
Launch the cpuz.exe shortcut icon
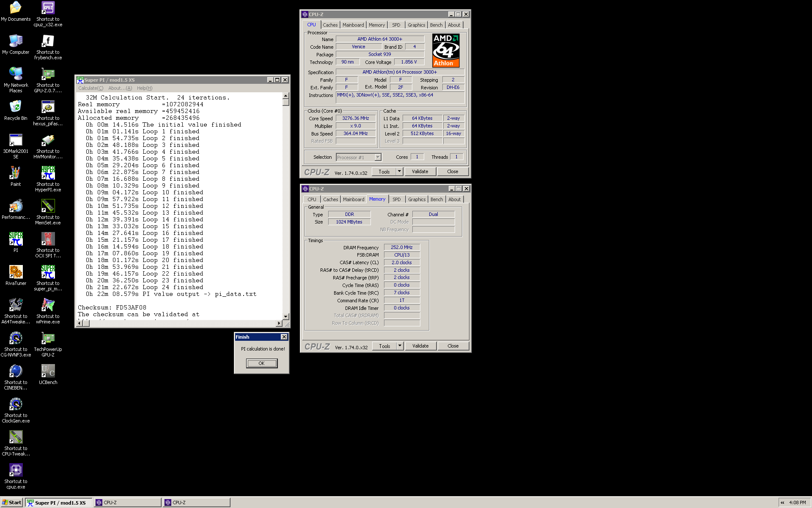16,476
